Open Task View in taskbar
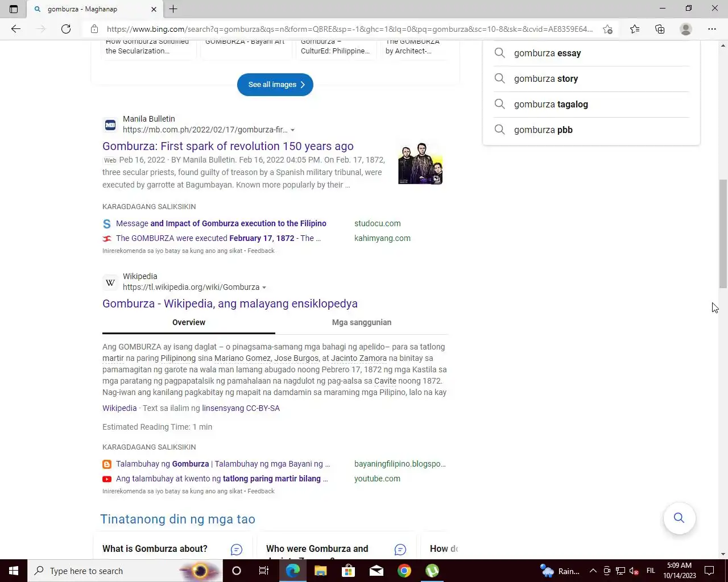 [264, 571]
